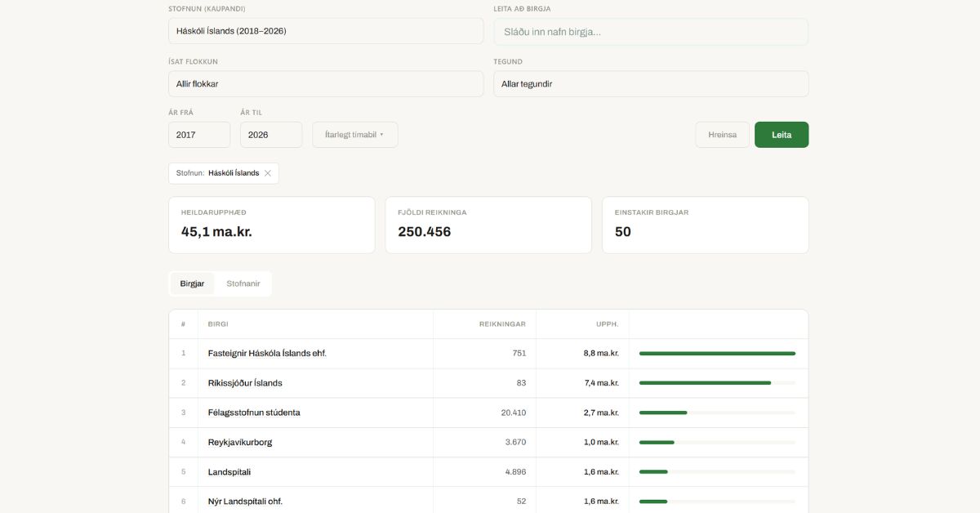Screen dimensions: 980x513
Task: Switch to the Stofnanir tab
Action: click(x=243, y=283)
